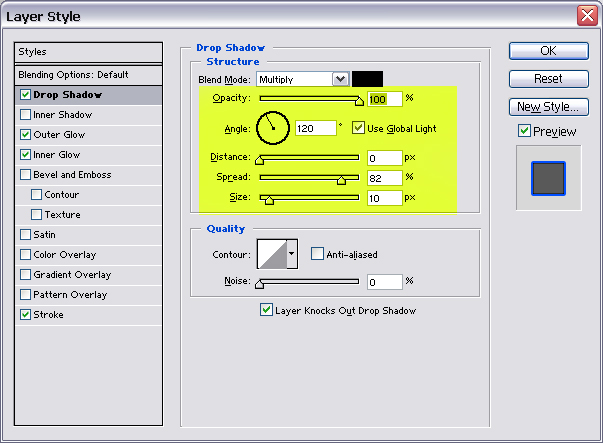Select the Inner Shadow style
The image size is (603, 443).
65,115
